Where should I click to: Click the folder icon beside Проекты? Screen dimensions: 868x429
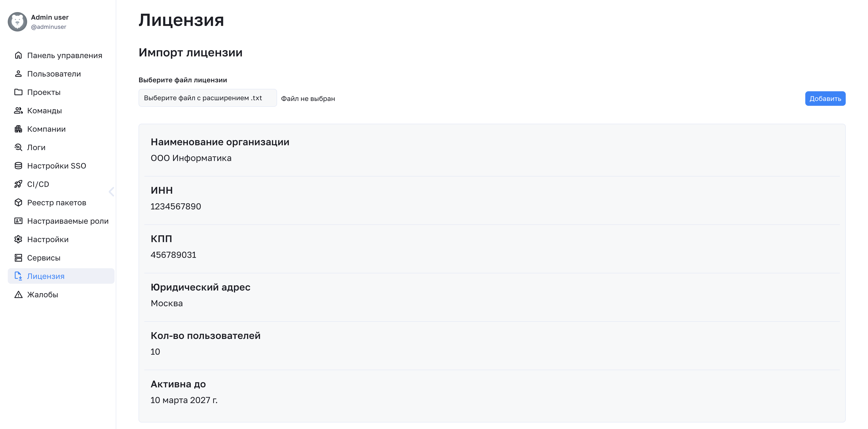point(18,92)
